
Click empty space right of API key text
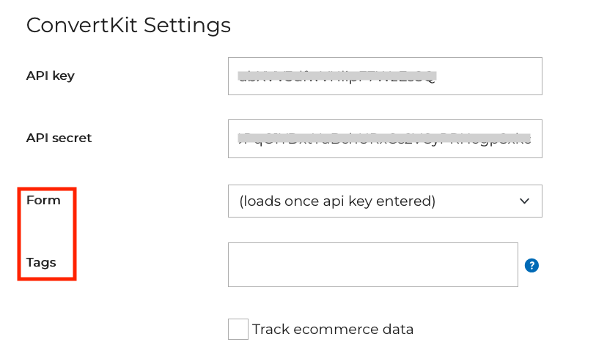pyautogui.click(x=491, y=76)
